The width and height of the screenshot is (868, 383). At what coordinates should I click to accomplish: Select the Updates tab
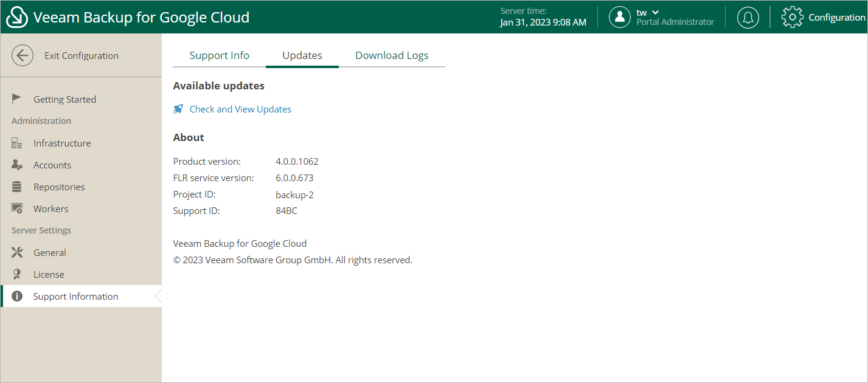(302, 55)
